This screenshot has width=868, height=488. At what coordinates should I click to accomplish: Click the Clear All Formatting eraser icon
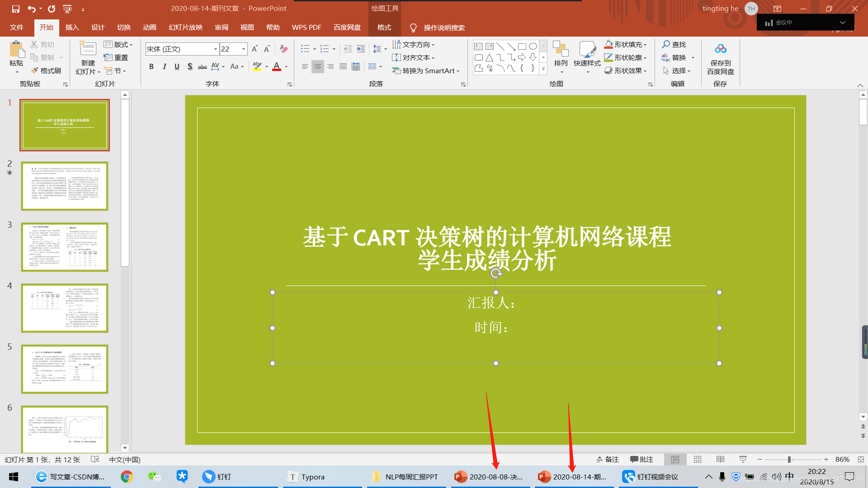pyautogui.click(x=284, y=49)
